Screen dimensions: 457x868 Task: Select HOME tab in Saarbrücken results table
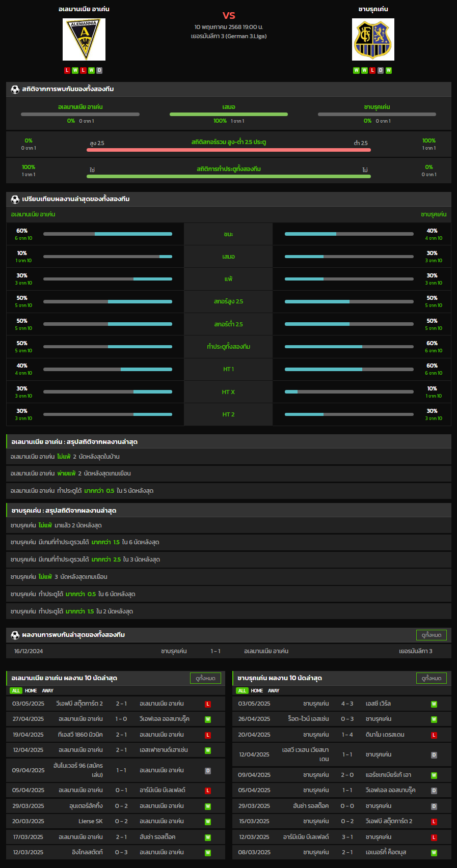(x=257, y=691)
